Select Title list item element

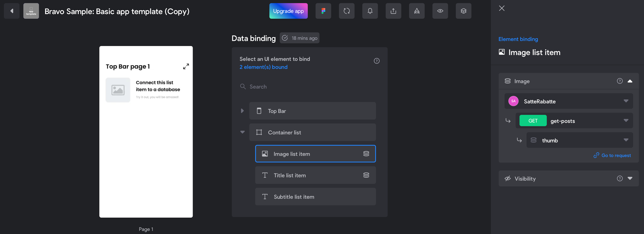point(315,175)
